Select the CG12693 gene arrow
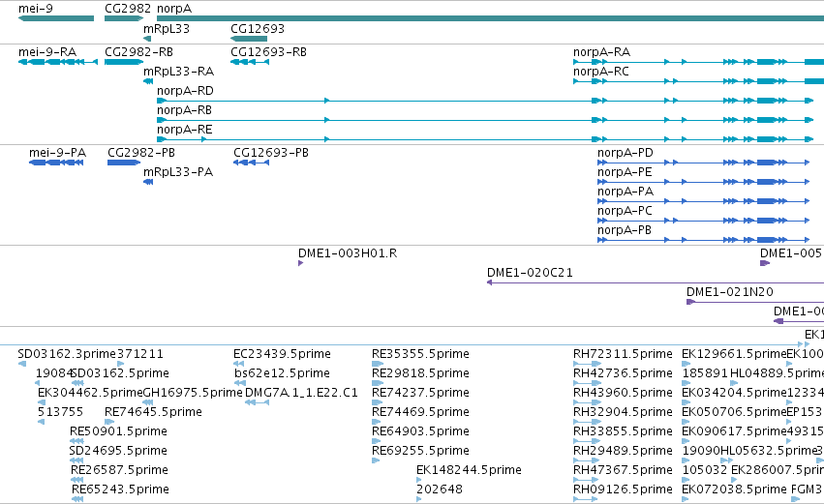Screen dimensions: 824x504 coord(249,39)
